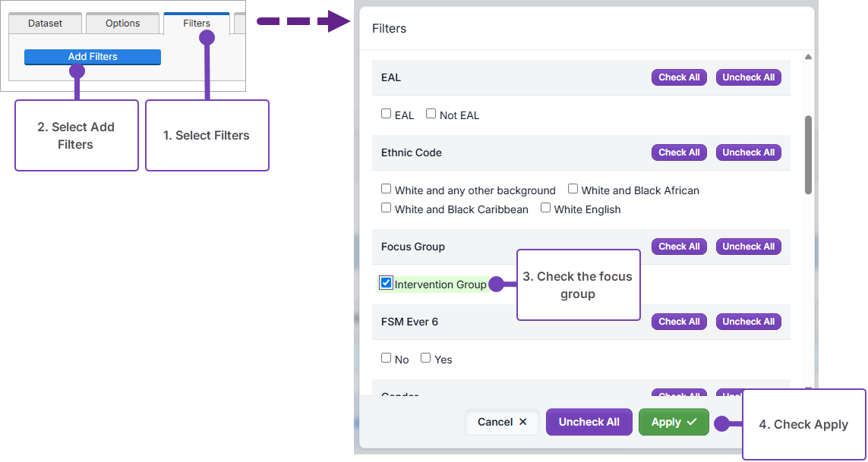Check All in the EAL section
This screenshot has height=462, width=868.
679,77
